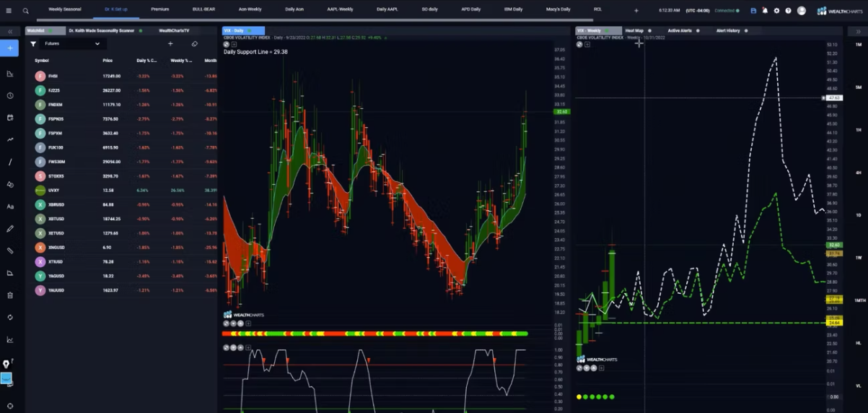Select the 1MTH timeframe button
This screenshot has height=413, width=868.
click(859, 300)
